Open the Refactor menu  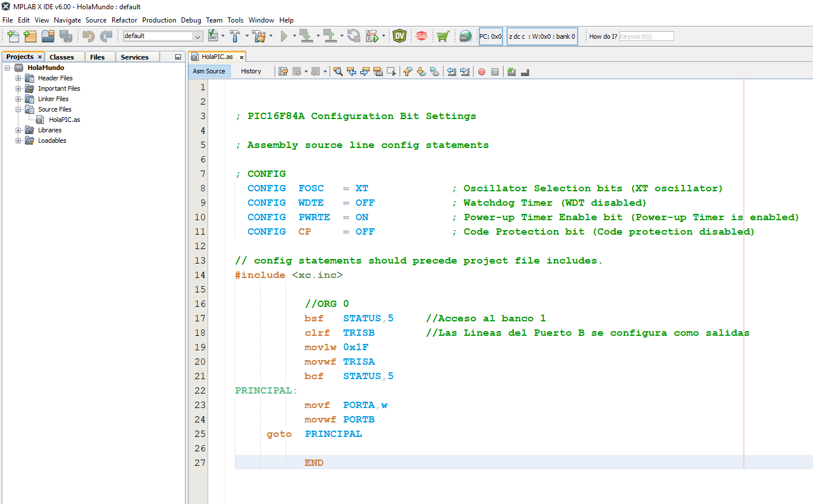(x=124, y=20)
